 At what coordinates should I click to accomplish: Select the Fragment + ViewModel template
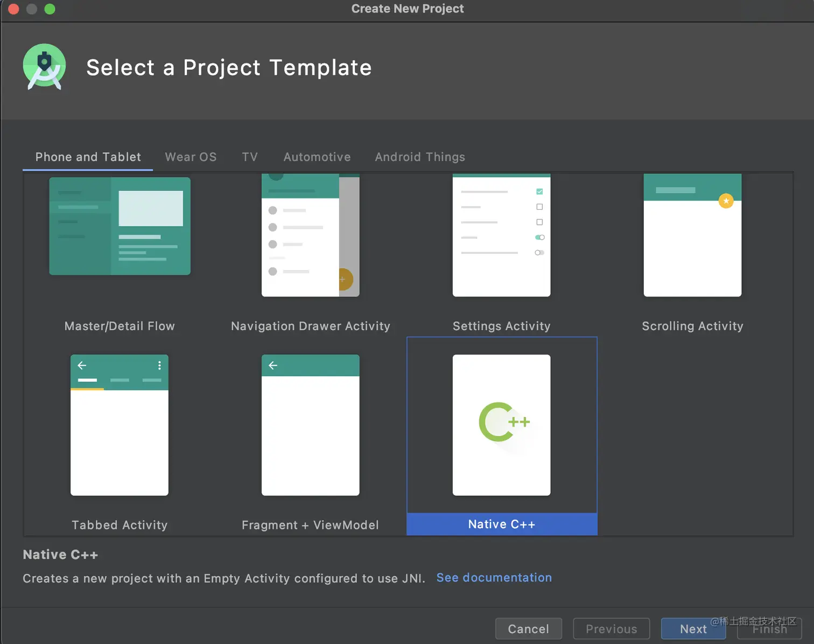pyautogui.click(x=310, y=425)
